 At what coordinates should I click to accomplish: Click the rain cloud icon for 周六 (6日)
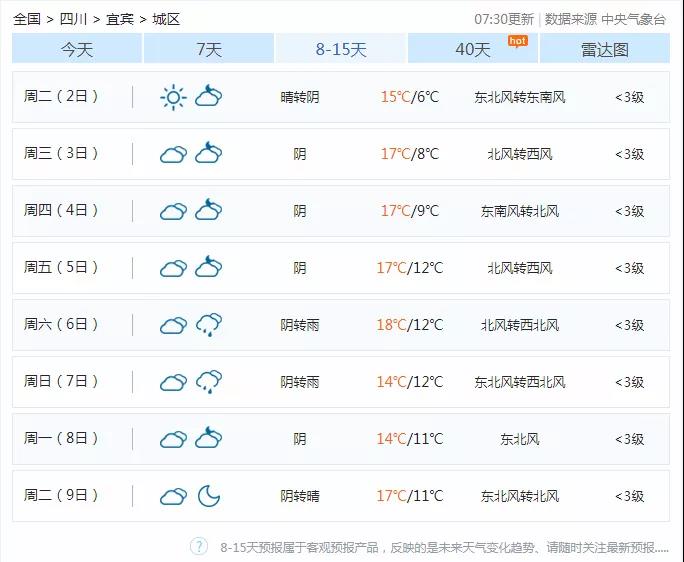point(209,325)
